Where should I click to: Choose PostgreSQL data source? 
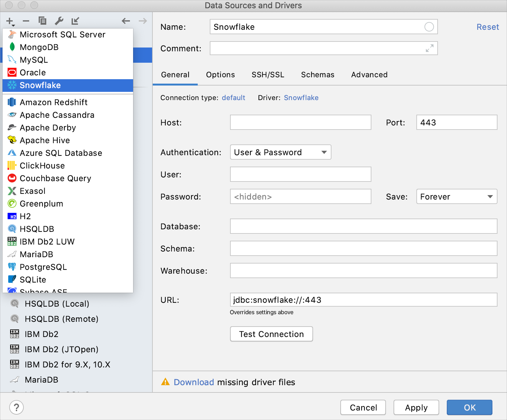coord(68,267)
